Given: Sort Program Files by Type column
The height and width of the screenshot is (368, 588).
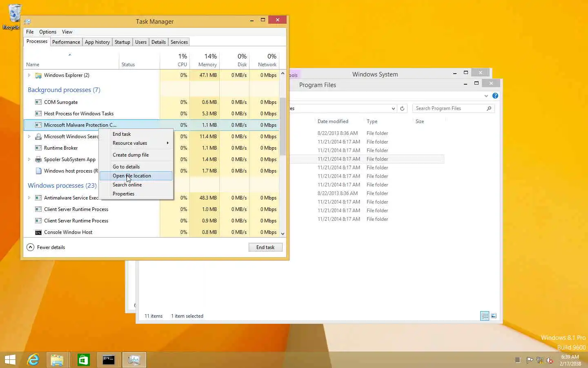Looking at the screenshot, I should (x=388, y=121).
